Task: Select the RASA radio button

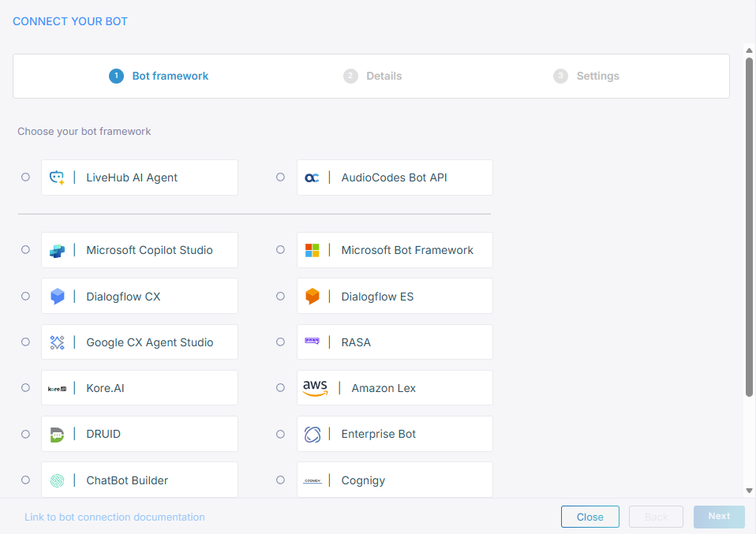Action: pyautogui.click(x=280, y=342)
